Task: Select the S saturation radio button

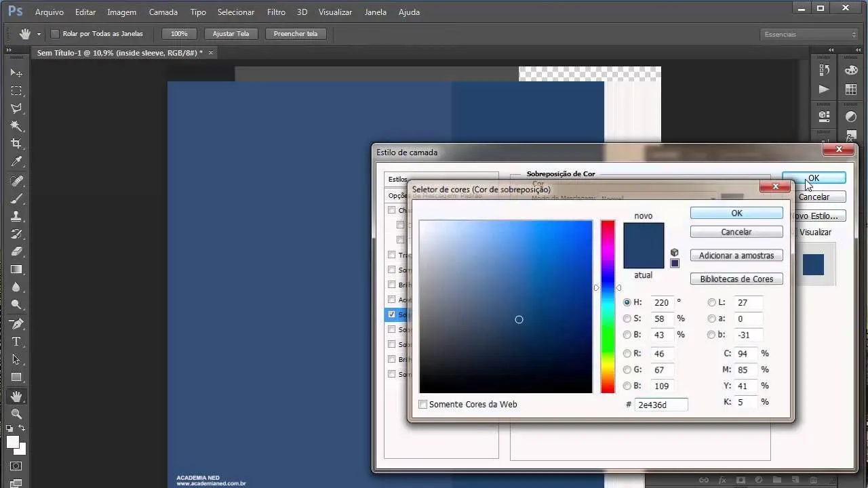Action: tap(627, 319)
